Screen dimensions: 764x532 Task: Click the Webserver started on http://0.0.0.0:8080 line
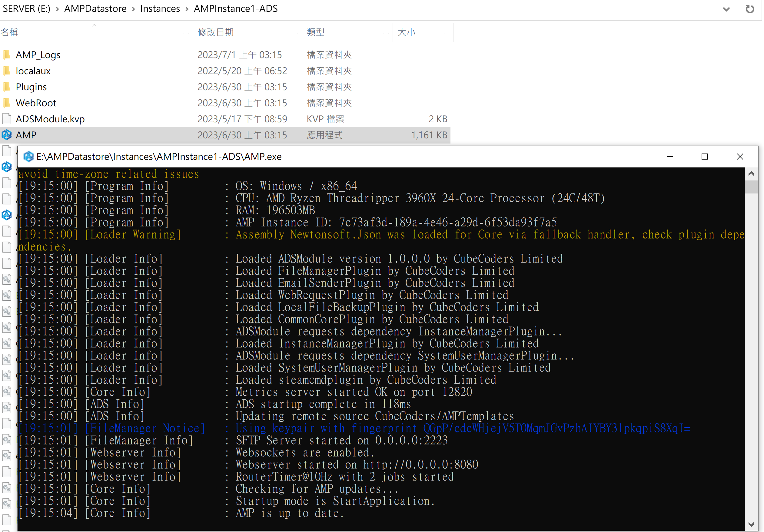coord(248,464)
